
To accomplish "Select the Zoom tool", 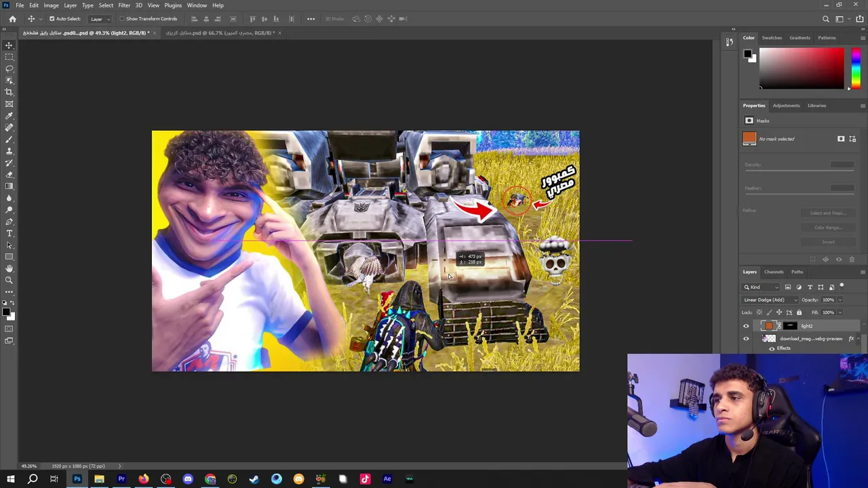I will 9,280.
